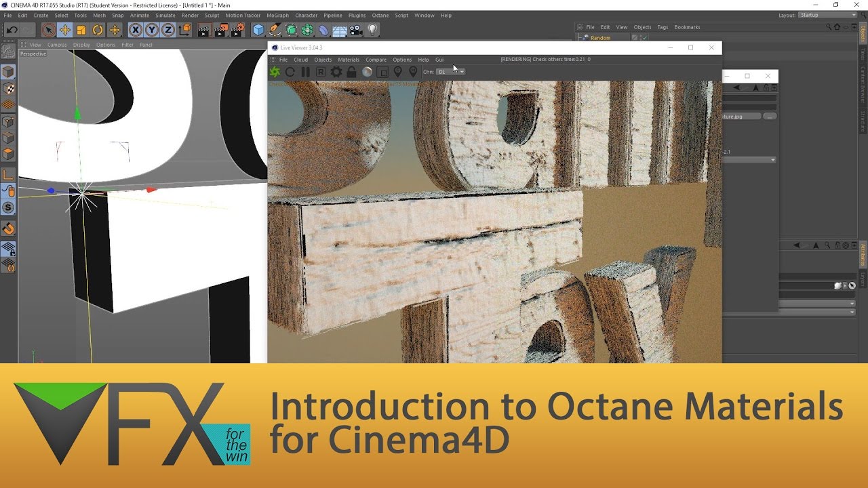
Task: Toggle the Coordinate System button
Action: tap(184, 30)
